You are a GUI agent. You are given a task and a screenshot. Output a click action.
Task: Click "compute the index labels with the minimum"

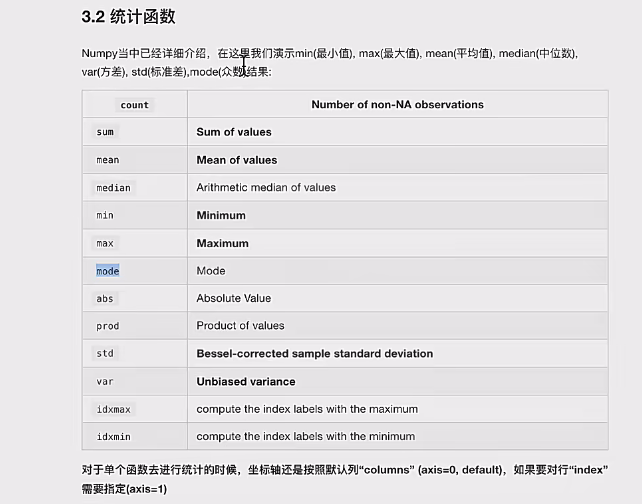pyautogui.click(x=306, y=436)
